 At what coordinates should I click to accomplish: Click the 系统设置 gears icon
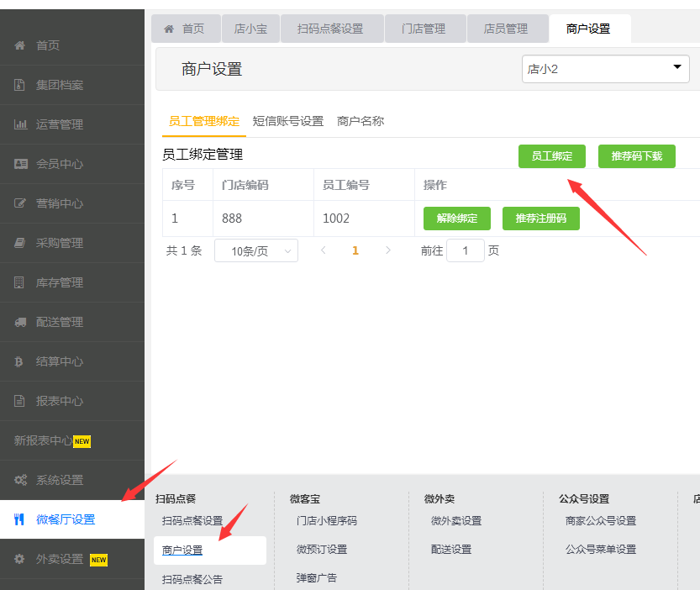pos(20,480)
